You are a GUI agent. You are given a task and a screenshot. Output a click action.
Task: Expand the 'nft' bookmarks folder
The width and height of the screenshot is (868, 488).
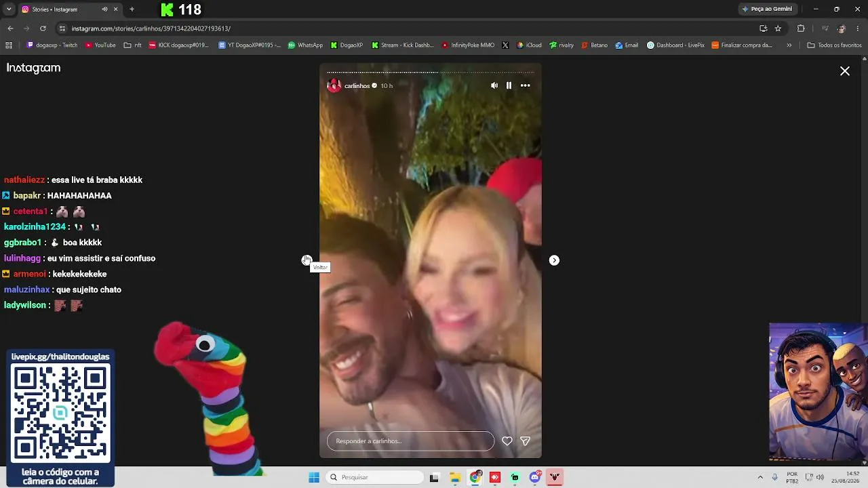133,45
